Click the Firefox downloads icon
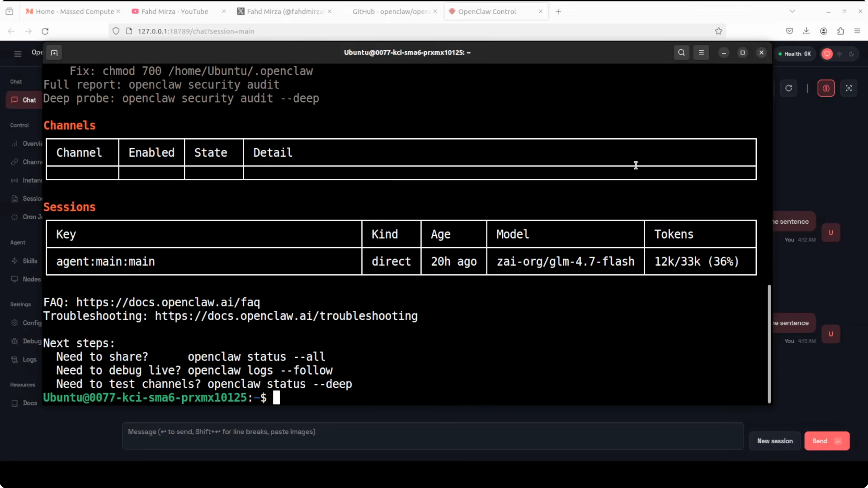 point(807,31)
